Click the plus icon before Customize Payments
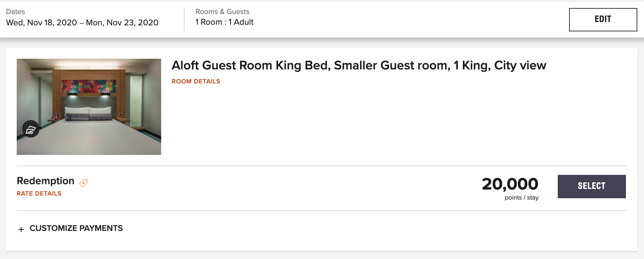This screenshot has height=259, width=644. coord(21,229)
